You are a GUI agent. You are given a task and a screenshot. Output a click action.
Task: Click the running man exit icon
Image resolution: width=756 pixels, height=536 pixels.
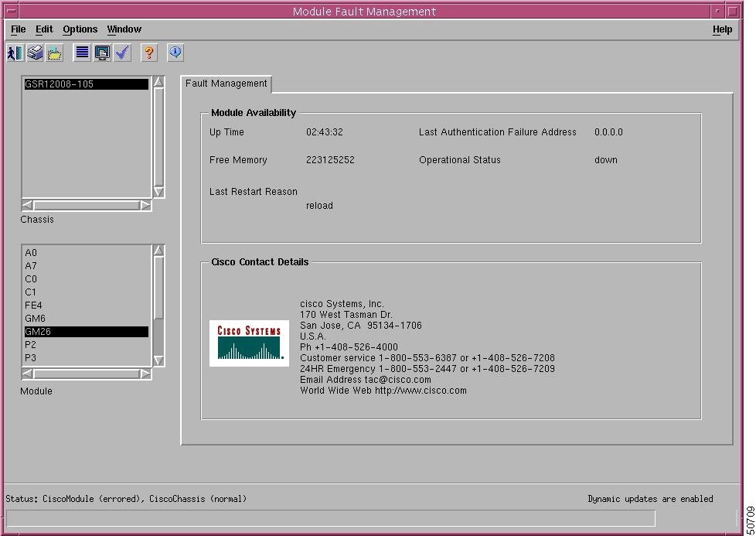[15, 52]
